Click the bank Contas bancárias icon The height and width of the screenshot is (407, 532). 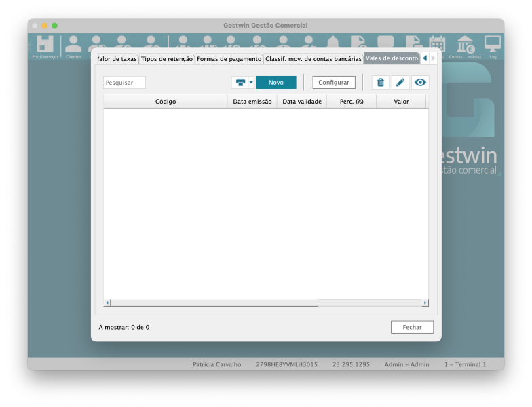(x=465, y=45)
